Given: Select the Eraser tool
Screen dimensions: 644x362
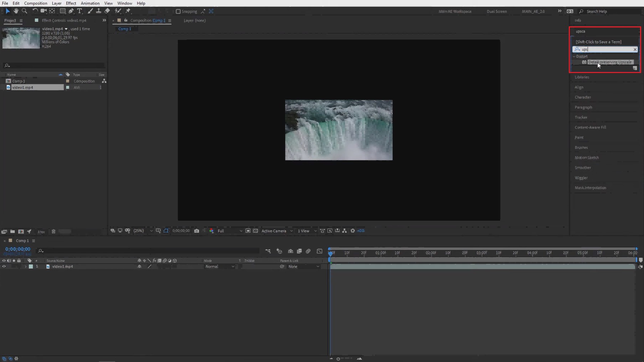Looking at the screenshot, I should point(107,11).
